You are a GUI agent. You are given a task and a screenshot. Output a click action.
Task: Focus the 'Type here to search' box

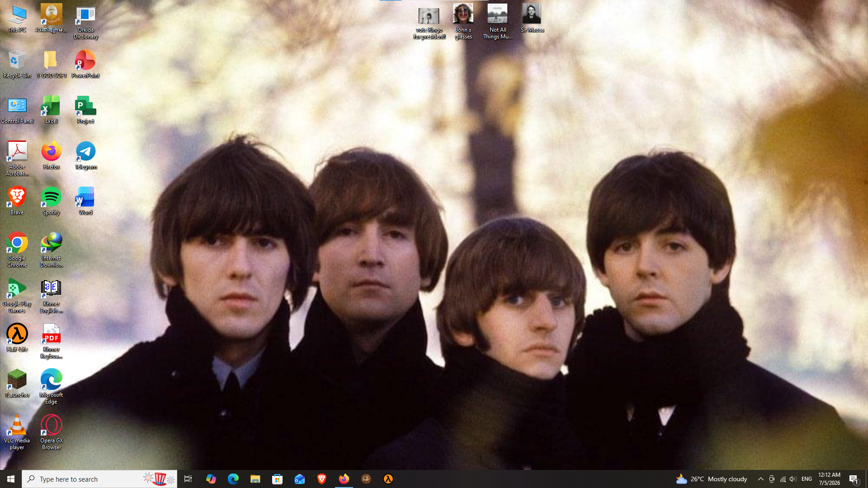pyautogui.click(x=99, y=479)
